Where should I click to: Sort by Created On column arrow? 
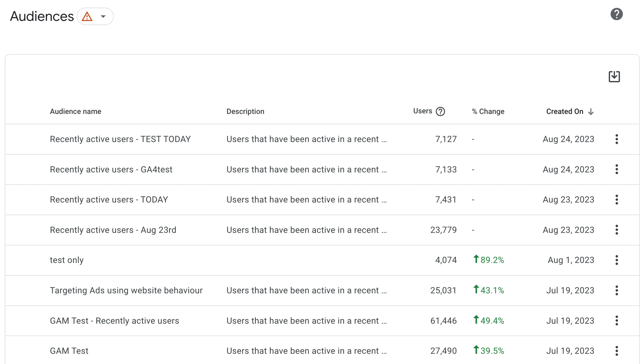coord(591,111)
